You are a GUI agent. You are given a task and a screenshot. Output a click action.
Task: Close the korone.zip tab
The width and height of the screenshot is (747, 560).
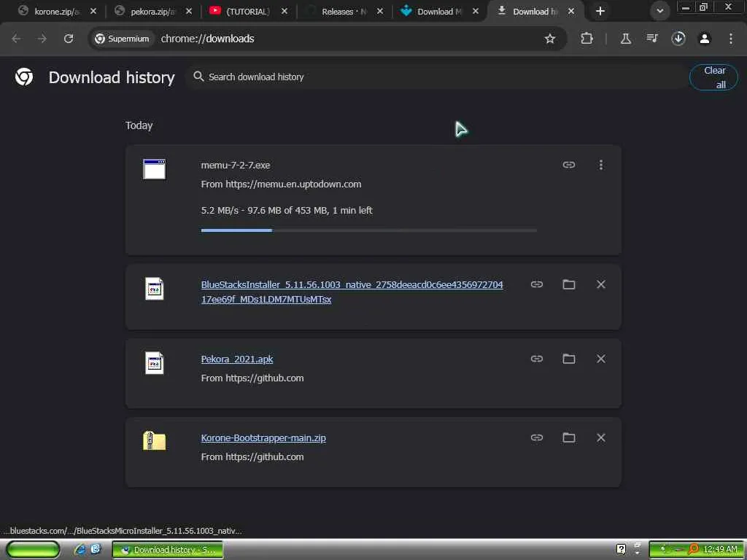click(x=93, y=11)
